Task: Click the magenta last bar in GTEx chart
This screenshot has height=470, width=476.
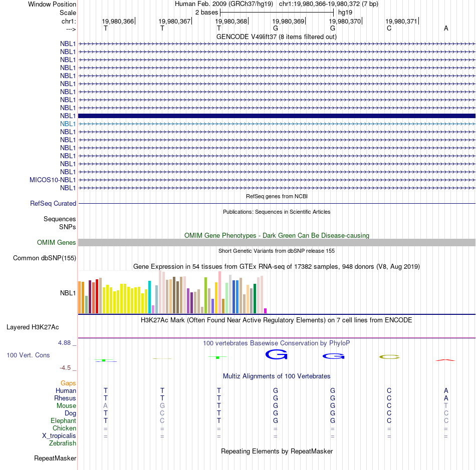Action: [266, 311]
